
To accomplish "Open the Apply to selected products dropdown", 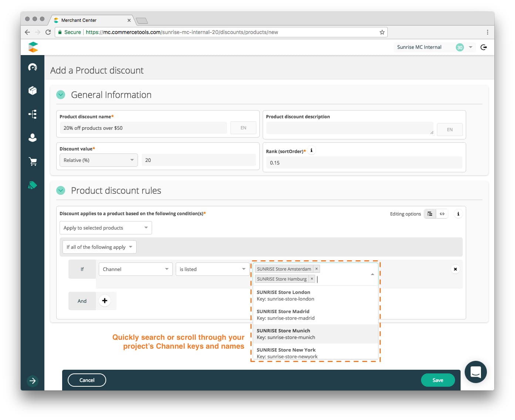I will coord(105,228).
